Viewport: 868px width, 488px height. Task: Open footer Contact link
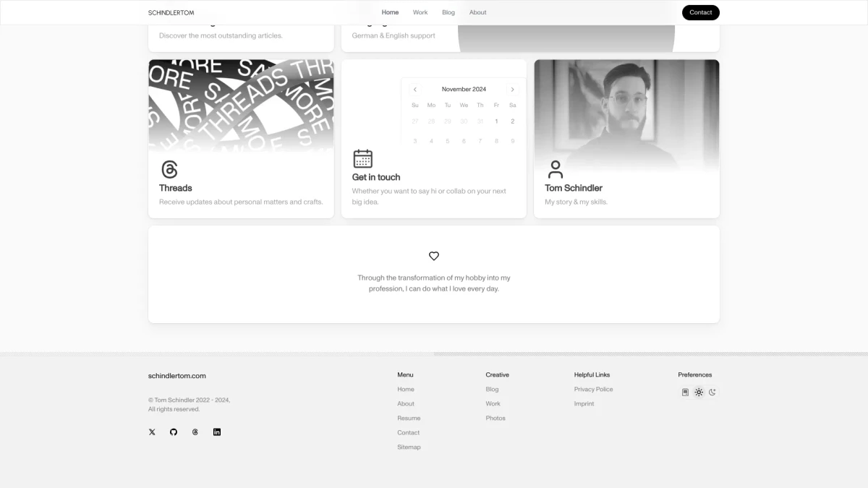[409, 432]
